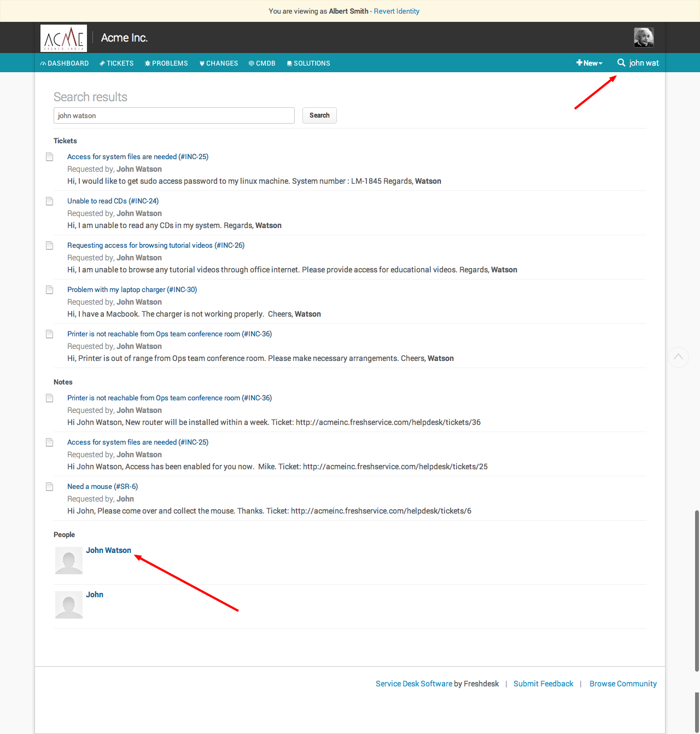Click the magnifier search icon in navbar
700x734 pixels.
621,63
